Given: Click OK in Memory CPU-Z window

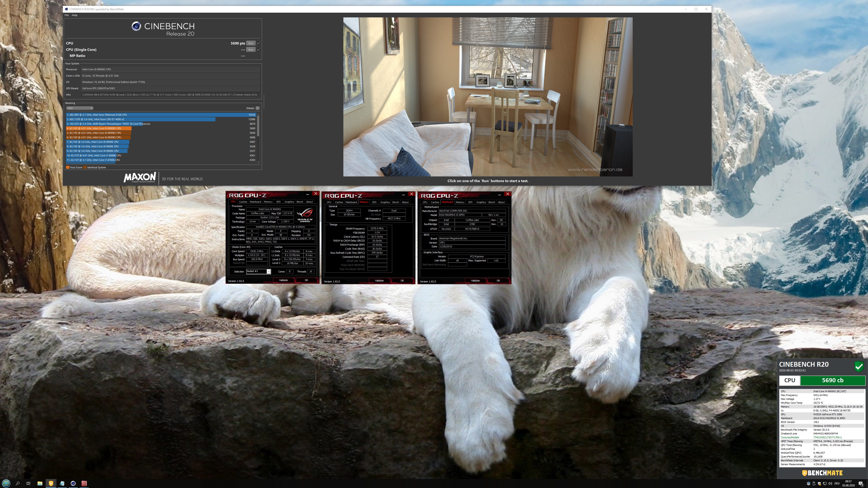Looking at the screenshot, I should pyautogui.click(x=402, y=281).
